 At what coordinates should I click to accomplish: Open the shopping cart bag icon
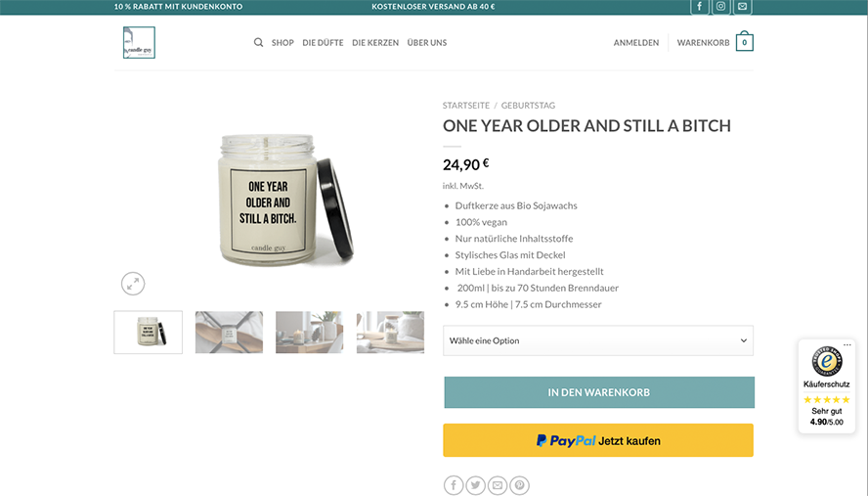745,41
